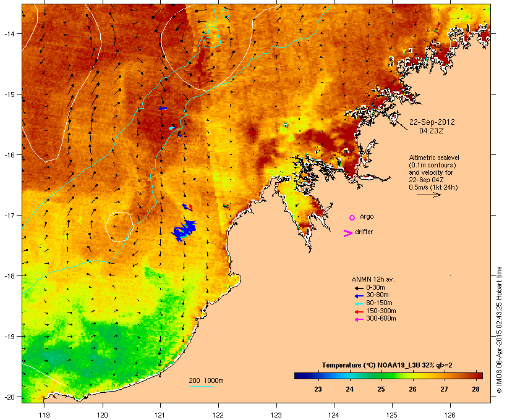Viewport: 507px width, 420px height.
Task: Click the colorbar value '28'
Action: point(475,389)
